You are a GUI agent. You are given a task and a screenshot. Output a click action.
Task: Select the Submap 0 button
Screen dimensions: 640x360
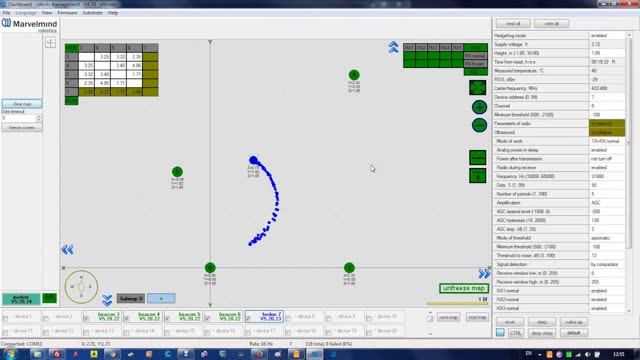131,298
